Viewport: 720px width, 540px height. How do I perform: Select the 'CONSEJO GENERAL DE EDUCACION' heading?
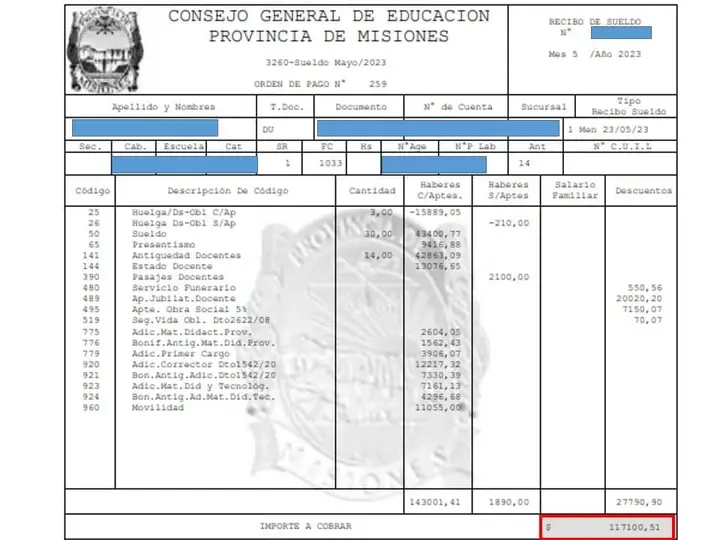click(329, 16)
